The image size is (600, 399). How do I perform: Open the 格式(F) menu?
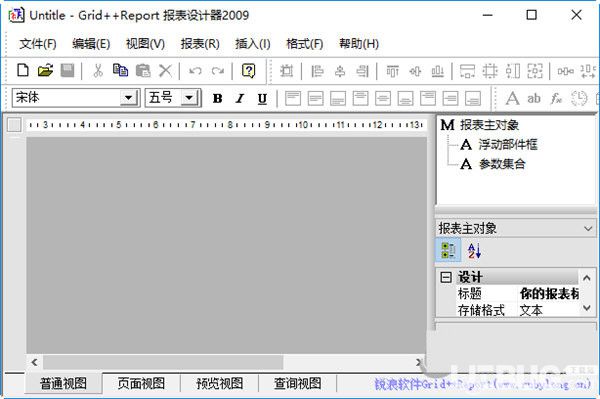(305, 44)
